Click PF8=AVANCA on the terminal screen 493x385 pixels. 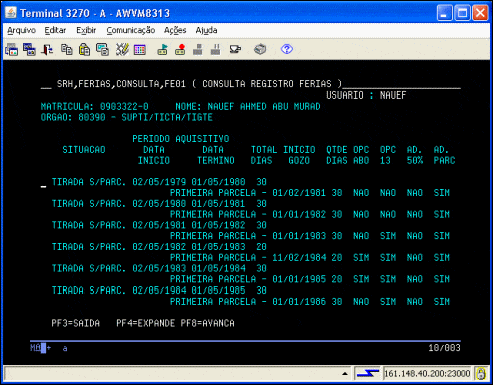pyautogui.click(x=208, y=323)
